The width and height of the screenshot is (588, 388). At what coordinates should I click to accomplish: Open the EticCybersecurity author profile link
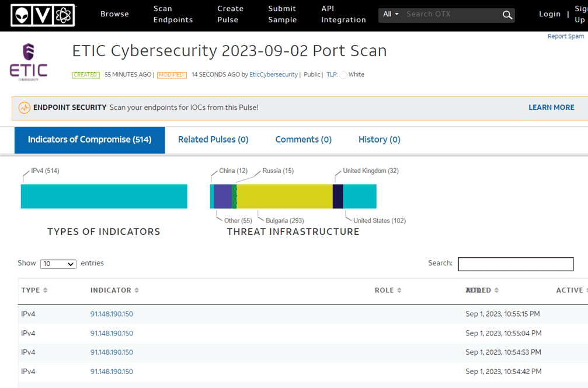coord(273,75)
